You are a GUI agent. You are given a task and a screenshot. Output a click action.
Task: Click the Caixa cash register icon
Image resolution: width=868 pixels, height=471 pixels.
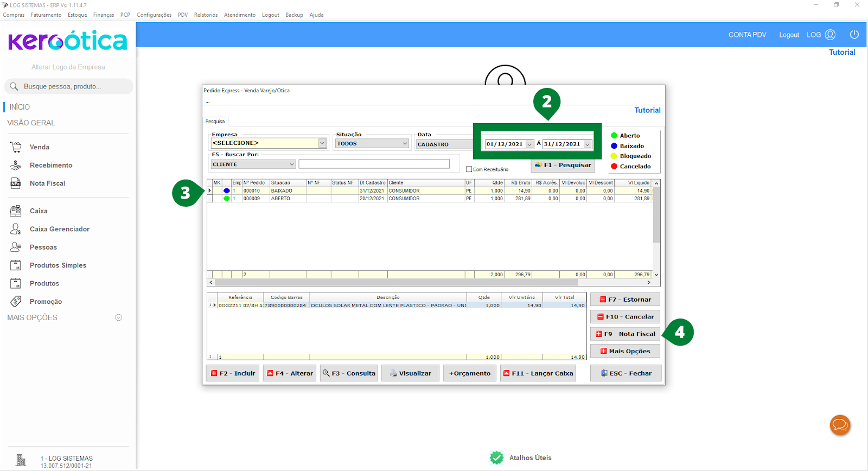tap(16, 211)
